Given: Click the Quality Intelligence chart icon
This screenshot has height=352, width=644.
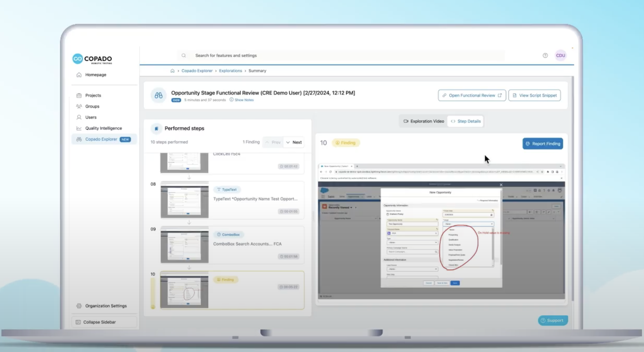Looking at the screenshot, I should pyautogui.click(x=79, y=128).
